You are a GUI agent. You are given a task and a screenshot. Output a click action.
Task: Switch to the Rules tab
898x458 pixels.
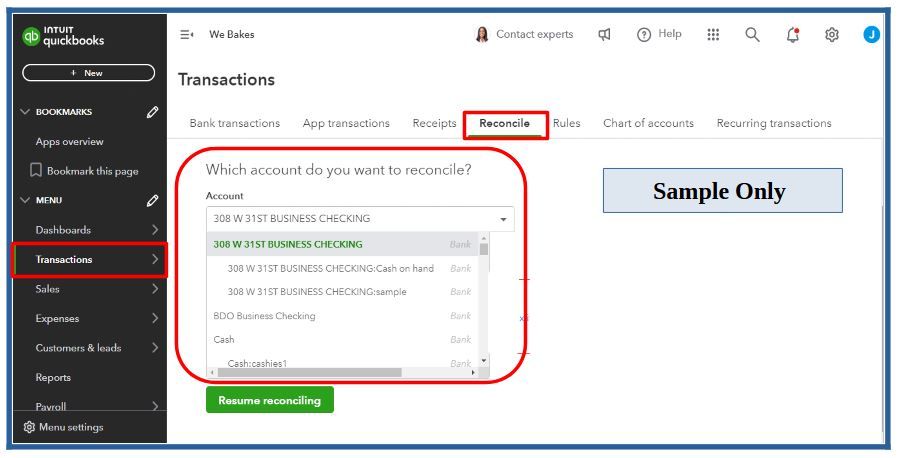coord(566,123)
